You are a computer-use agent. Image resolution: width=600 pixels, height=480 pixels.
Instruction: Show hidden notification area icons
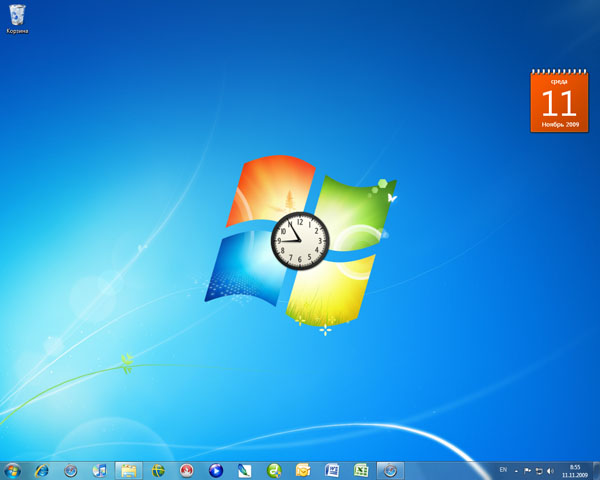click(x=517, y=471)
